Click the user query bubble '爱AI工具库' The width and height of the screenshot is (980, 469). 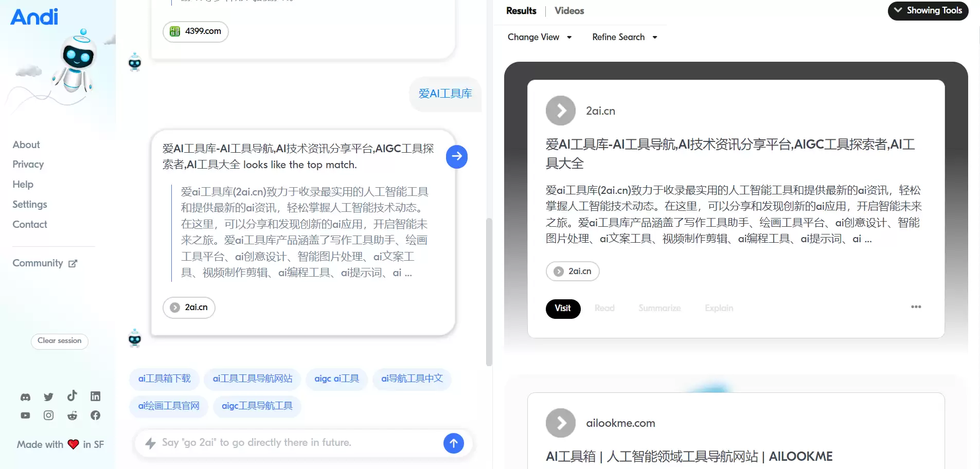(x=446, y=94)
